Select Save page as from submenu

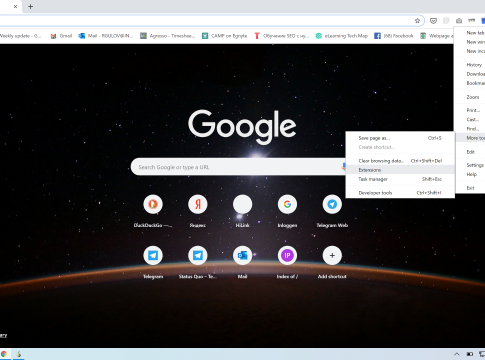coord(400,138)
